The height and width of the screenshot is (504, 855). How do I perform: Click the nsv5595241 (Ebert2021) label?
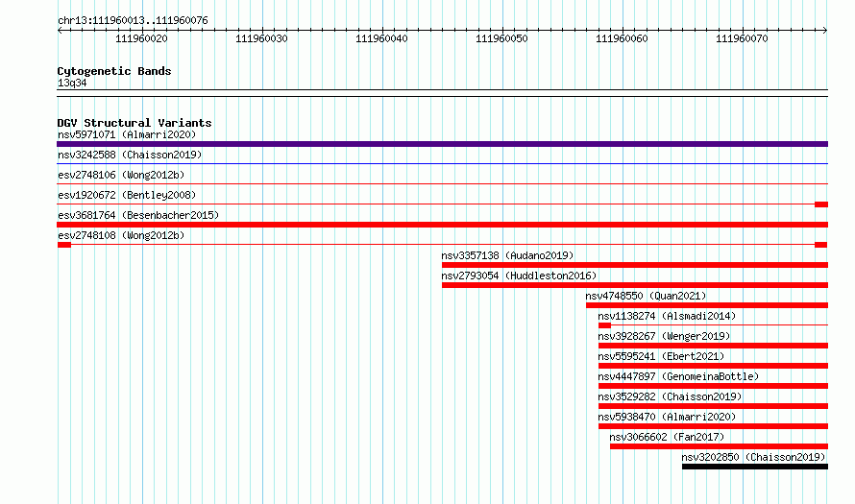click(661, 356)
